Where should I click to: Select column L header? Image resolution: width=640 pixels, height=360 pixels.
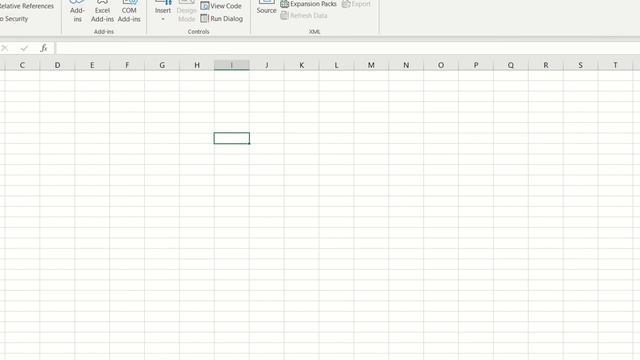click(336, 65)
